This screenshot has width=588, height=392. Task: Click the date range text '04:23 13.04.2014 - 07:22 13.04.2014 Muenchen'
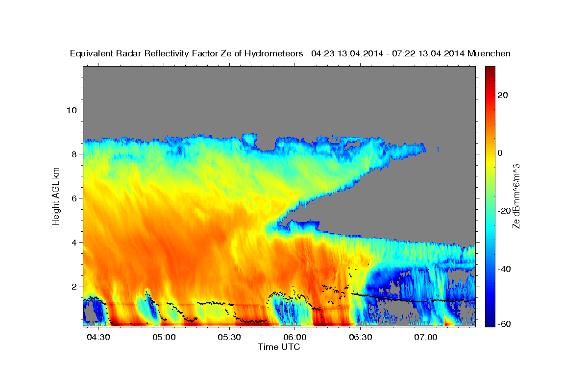tap(411, 53)
